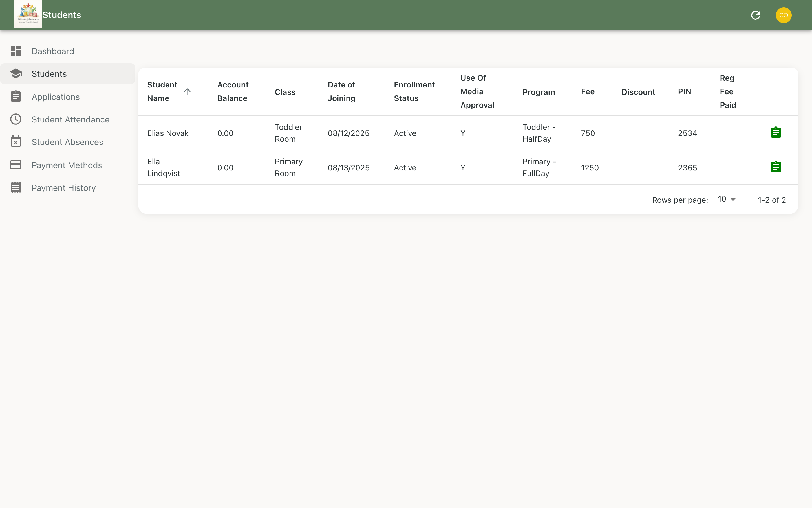Viewport: 812px width, 508px height.
Task: Click the Student Absences calendar icon
Action: tap(16, 142)
